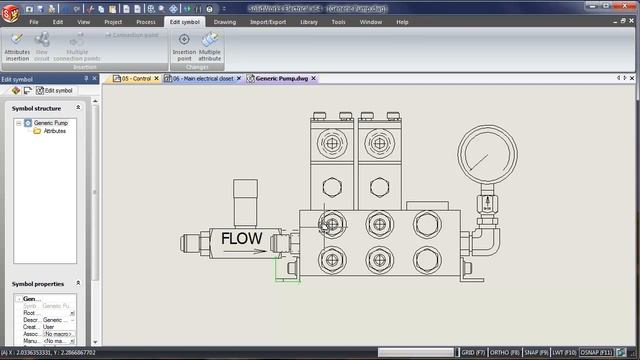Close the 05 - Control tab
This screenshot has height=360, width=640.
(x=156, y=78)
